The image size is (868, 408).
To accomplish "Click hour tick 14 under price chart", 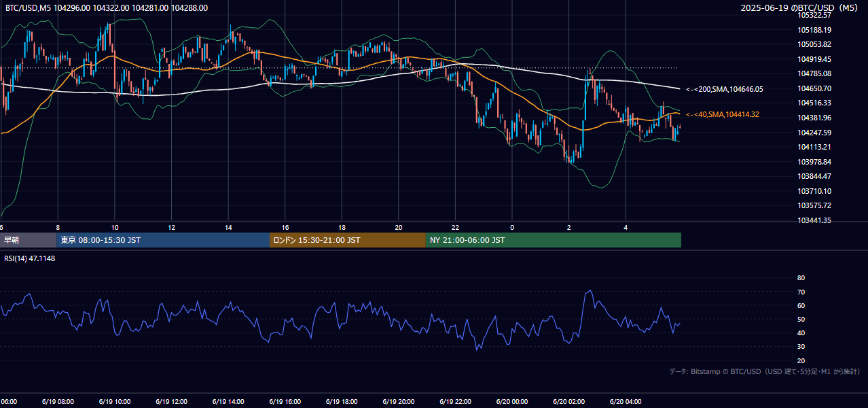I will [228, 227].
